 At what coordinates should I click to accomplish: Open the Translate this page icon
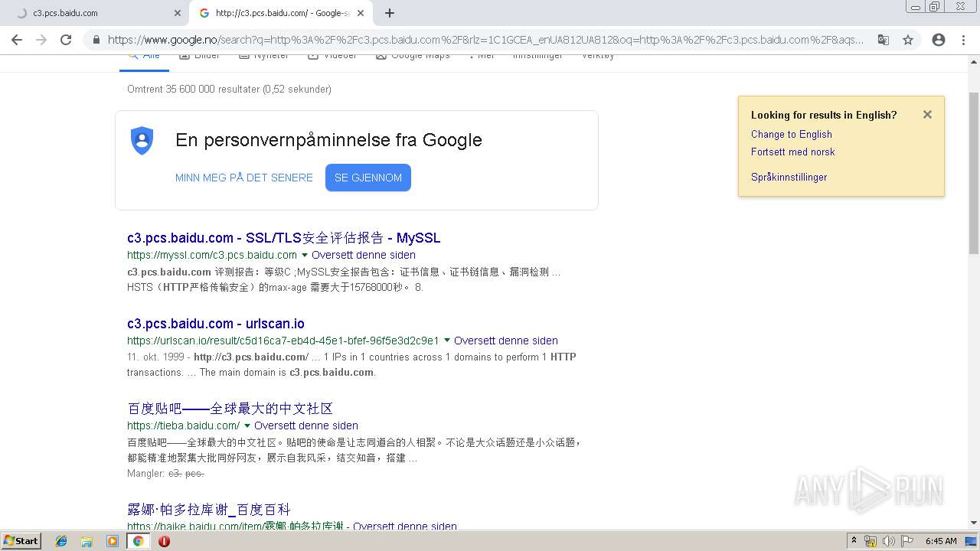click(884, 40)
